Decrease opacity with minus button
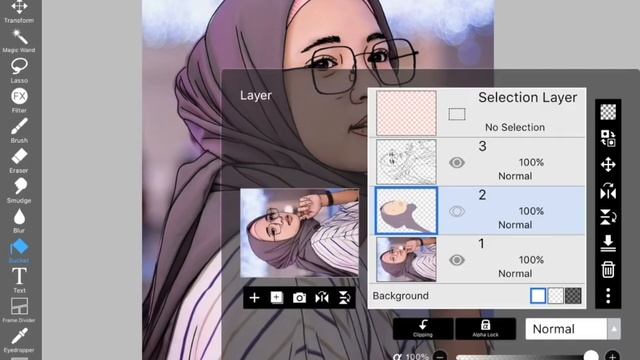 pyautogui.click(x=440, y=356)
